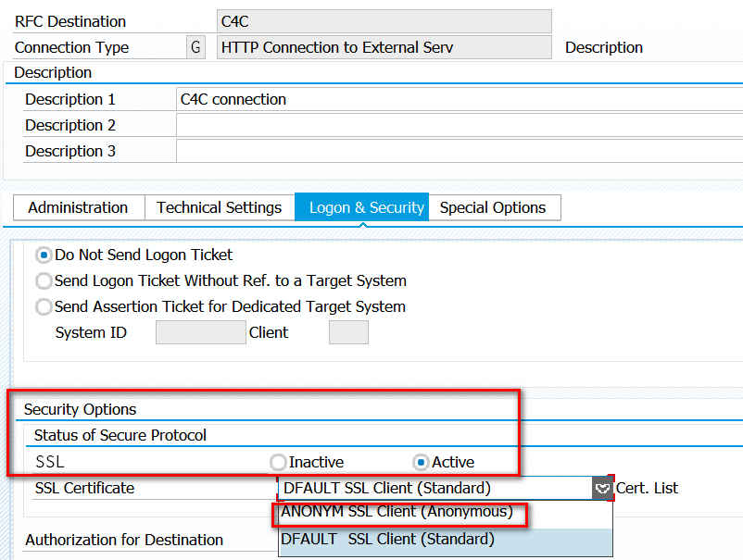Click the Cert. List button
Viewport: 743px width, 560px height.
pos(648,488)
